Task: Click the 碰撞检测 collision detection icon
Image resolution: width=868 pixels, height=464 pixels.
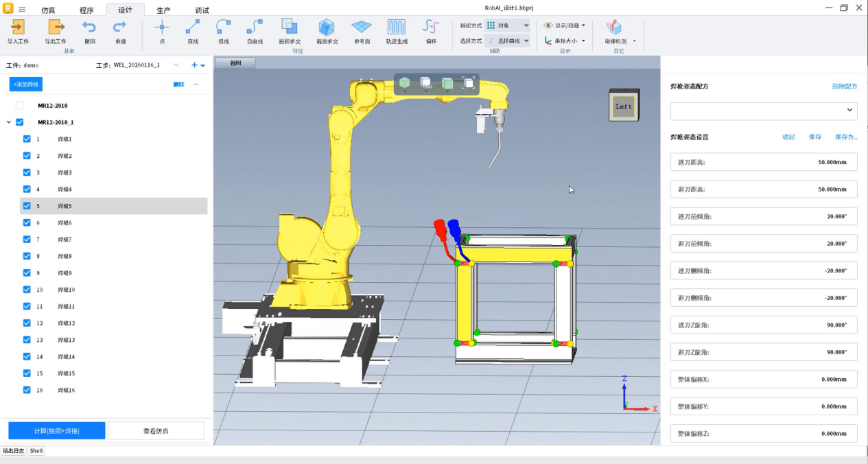Action: [x=613, y=27]
